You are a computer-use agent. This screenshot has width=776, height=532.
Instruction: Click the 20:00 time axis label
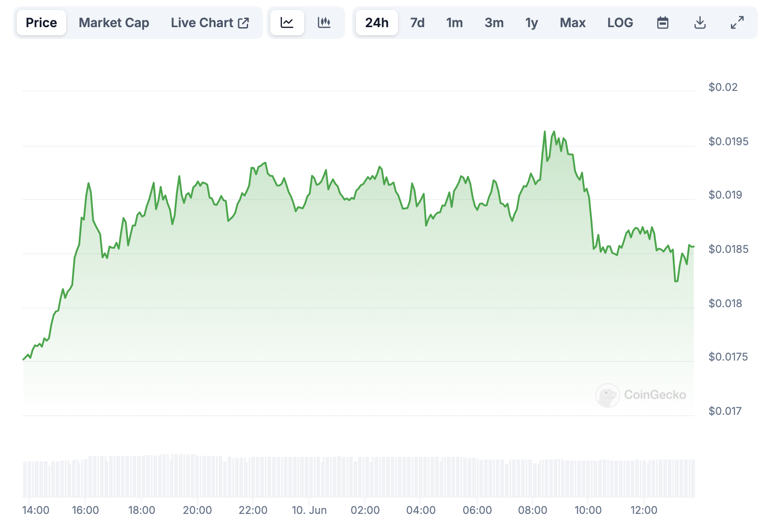point(197,510)
